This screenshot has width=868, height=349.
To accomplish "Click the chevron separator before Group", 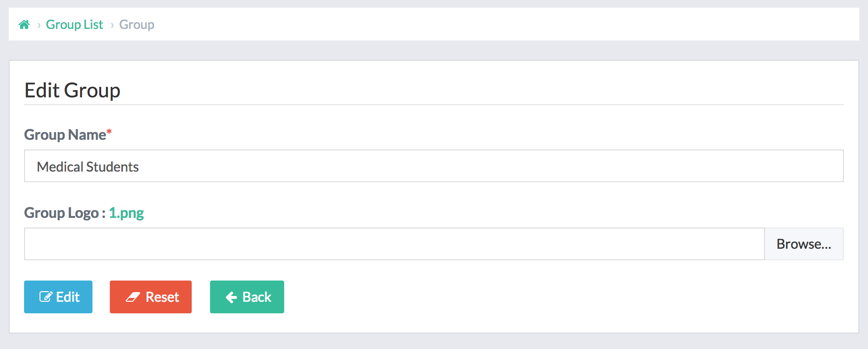I will [x=112, y=25].
